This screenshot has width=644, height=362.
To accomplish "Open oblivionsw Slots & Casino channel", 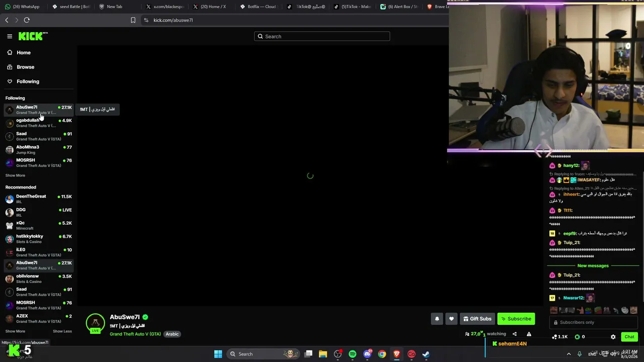I will (x=39, y=279).
